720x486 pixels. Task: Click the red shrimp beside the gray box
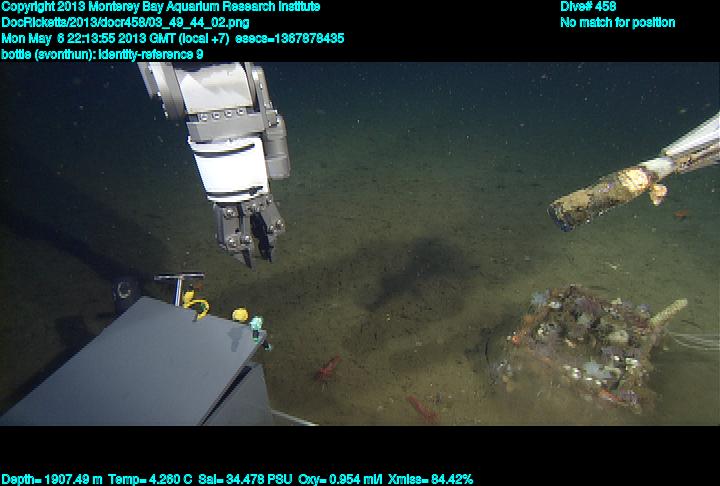coord(328,368)
